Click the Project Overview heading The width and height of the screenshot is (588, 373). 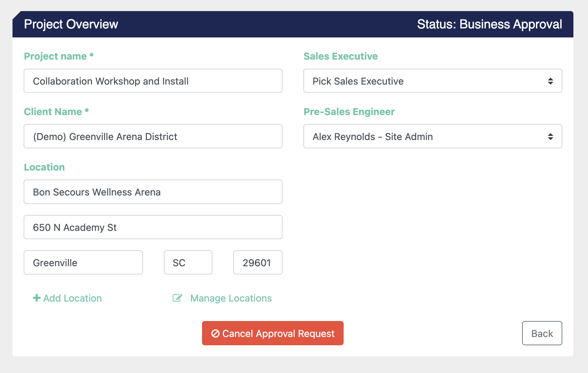tap(71, 24)
